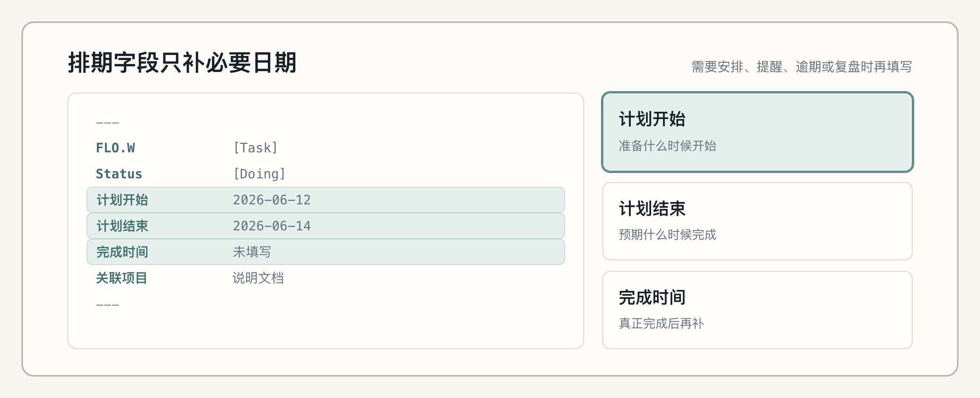
Task: Click the 未填写 value for 完成时间
Action: [x=252, y=252]
